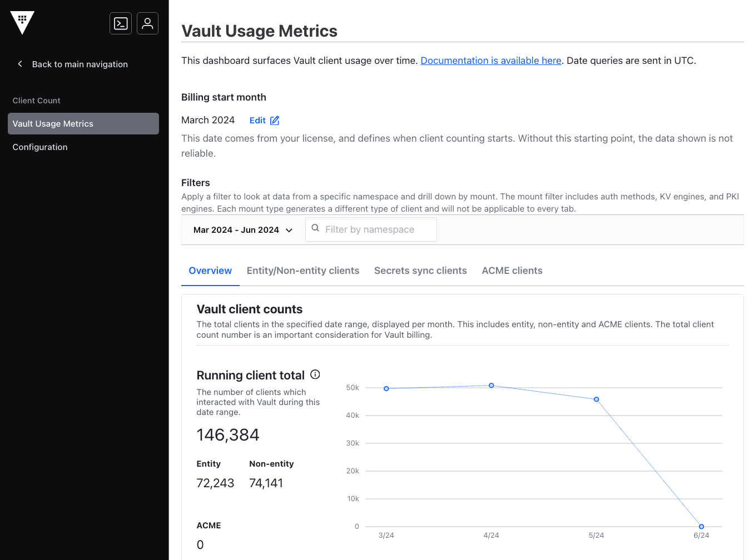Click the ACME count value 0

point(200,545)
